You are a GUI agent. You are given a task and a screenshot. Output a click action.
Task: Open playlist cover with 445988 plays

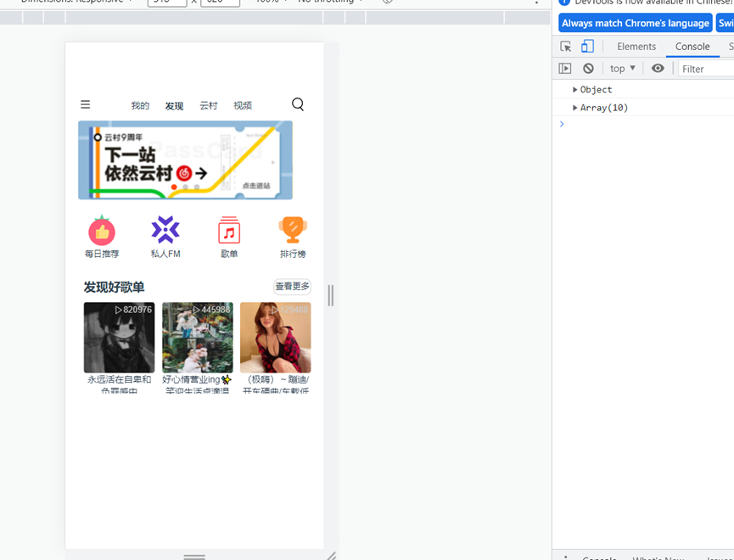[198, 337]
